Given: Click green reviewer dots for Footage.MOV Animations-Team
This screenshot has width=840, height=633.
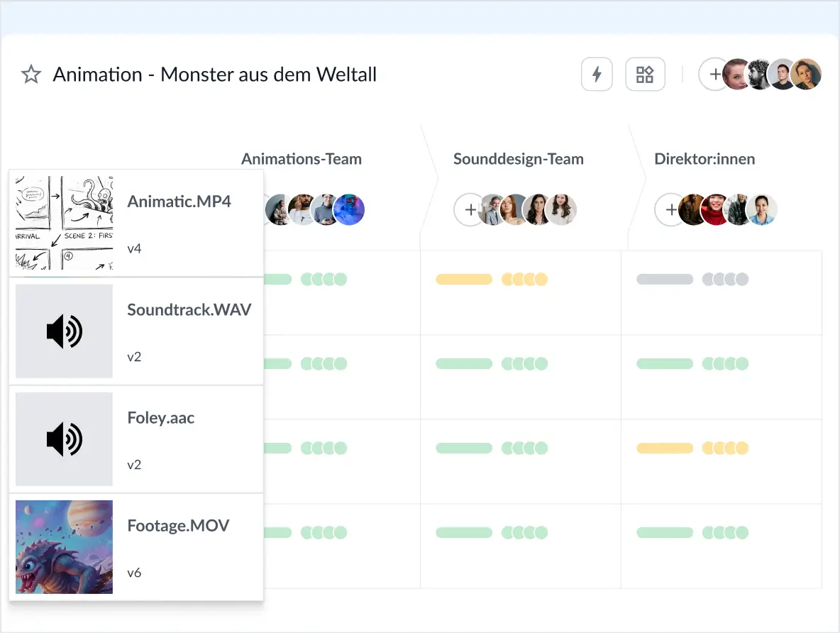Looking at the screenshot, I should coord(324,533).
